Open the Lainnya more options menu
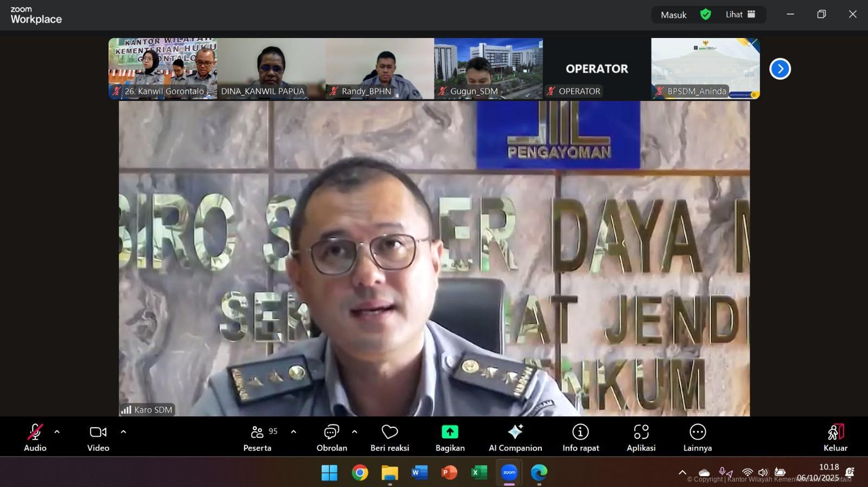 (697, 437)
